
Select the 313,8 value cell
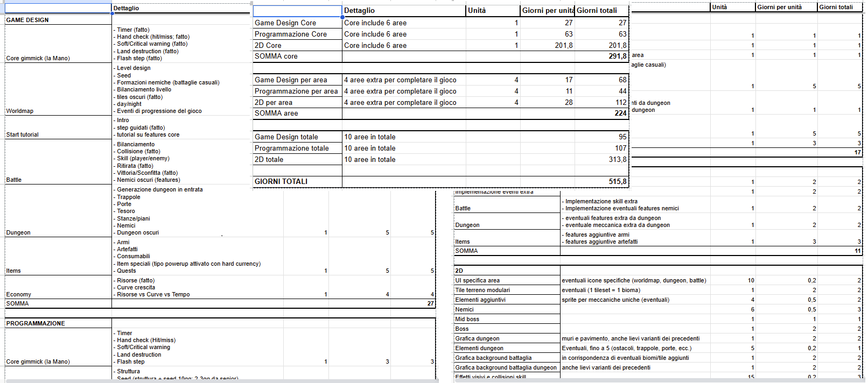coord(601,159)
